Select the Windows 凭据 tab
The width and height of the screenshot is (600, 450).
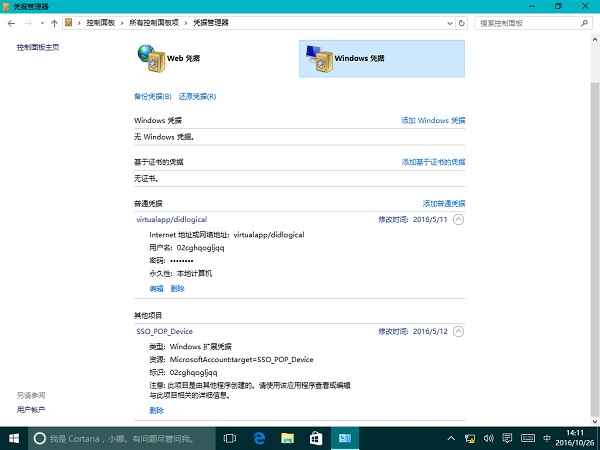(x=382, y=59)
